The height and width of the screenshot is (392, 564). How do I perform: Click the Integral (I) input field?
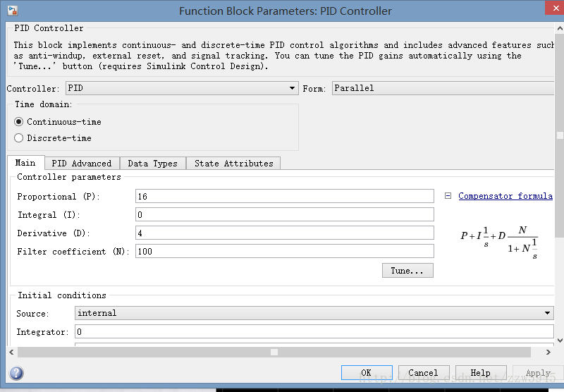click(285, 215)
